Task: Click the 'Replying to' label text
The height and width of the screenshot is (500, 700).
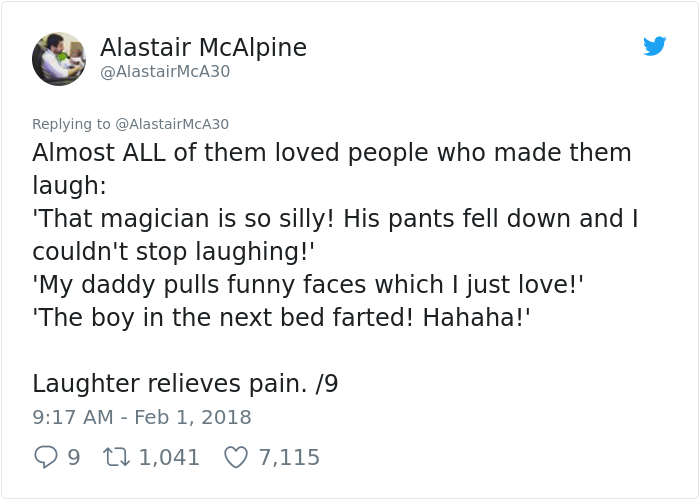Action: click(x=71, y=124)
